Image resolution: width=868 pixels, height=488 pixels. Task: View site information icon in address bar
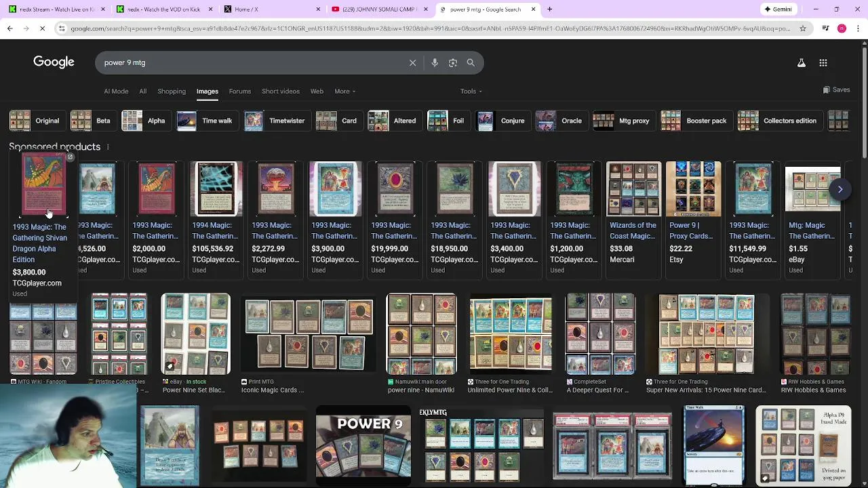pos(62,28)
